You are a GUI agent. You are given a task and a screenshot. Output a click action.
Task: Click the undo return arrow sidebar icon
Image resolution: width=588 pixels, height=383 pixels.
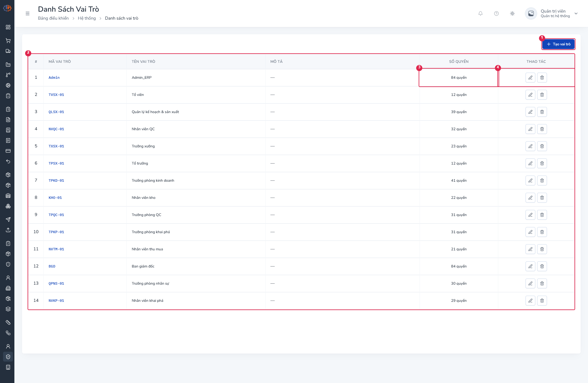[8, 161]
